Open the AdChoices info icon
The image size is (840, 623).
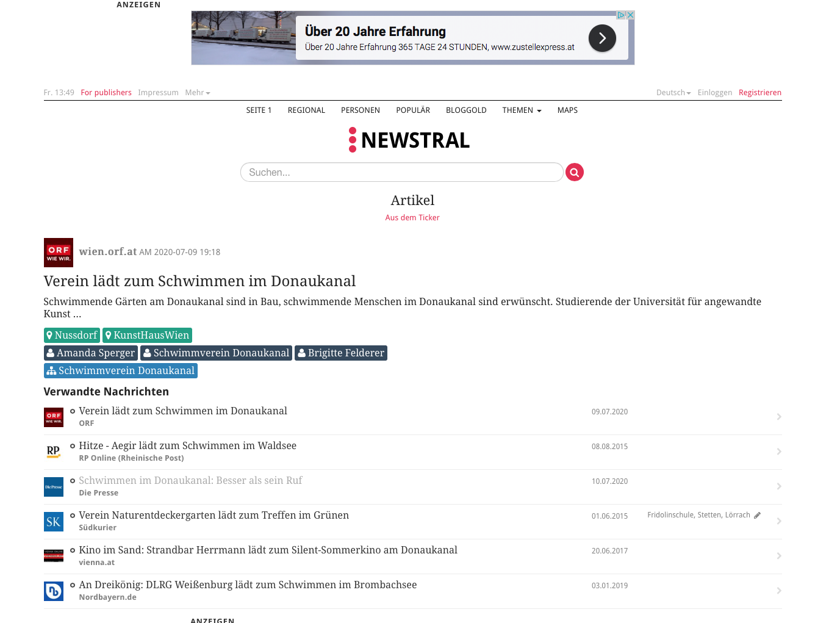pos(621,15)
